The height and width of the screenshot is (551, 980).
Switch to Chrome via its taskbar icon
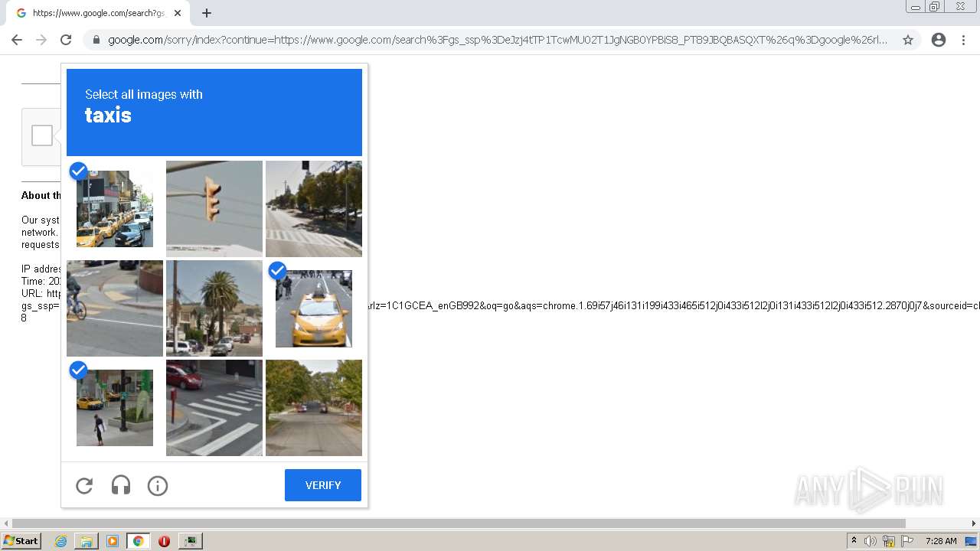(139, 541)
